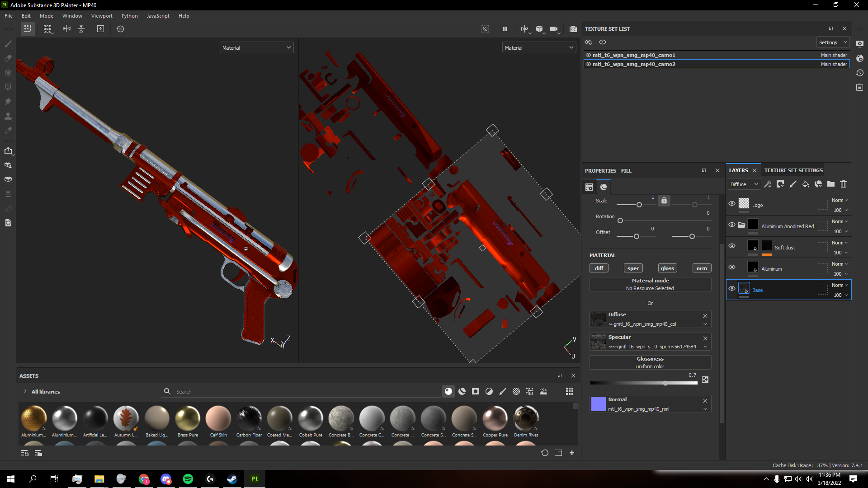Add a mask to the layer
The width and height of the screenshot is (868, 488).
tap(780, 184)
